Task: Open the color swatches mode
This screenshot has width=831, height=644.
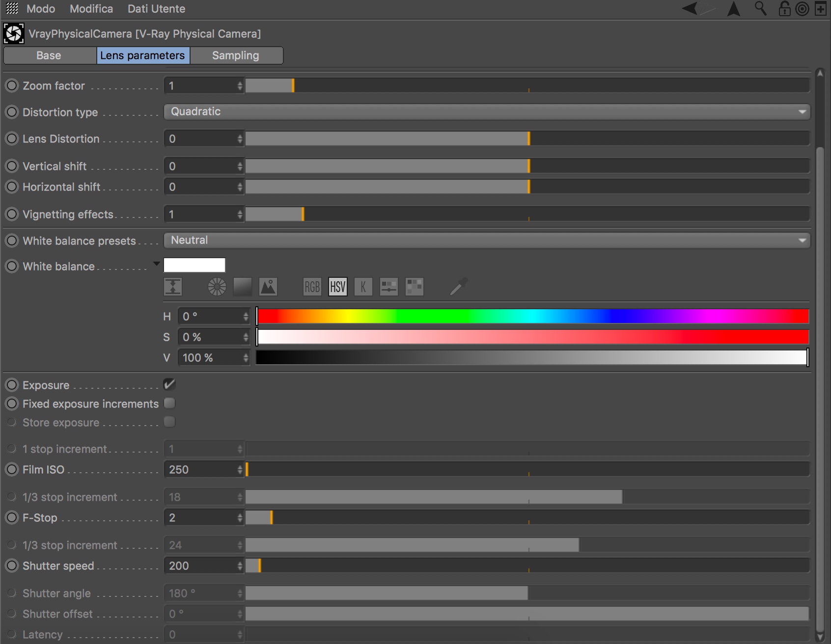Action: pos(415,287)
